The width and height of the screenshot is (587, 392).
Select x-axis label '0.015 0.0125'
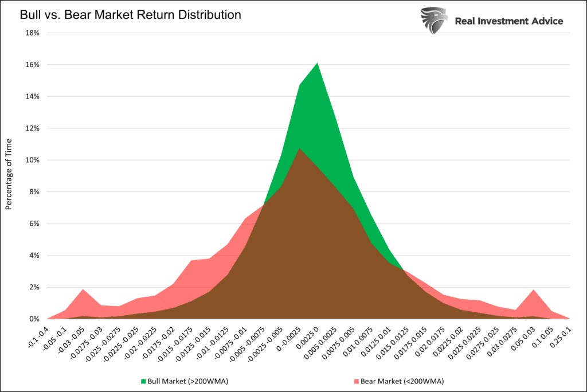point(393,343)
